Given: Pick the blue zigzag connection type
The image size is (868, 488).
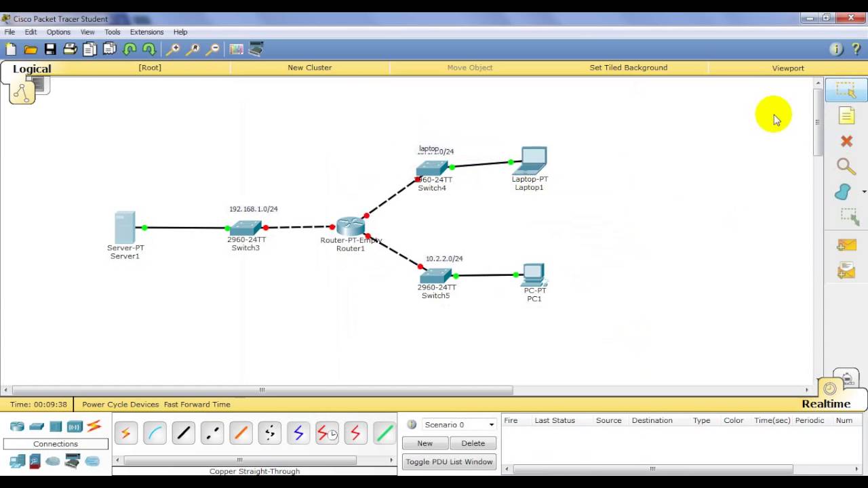Looking at the screenshot, I should [x=298, y=433].
